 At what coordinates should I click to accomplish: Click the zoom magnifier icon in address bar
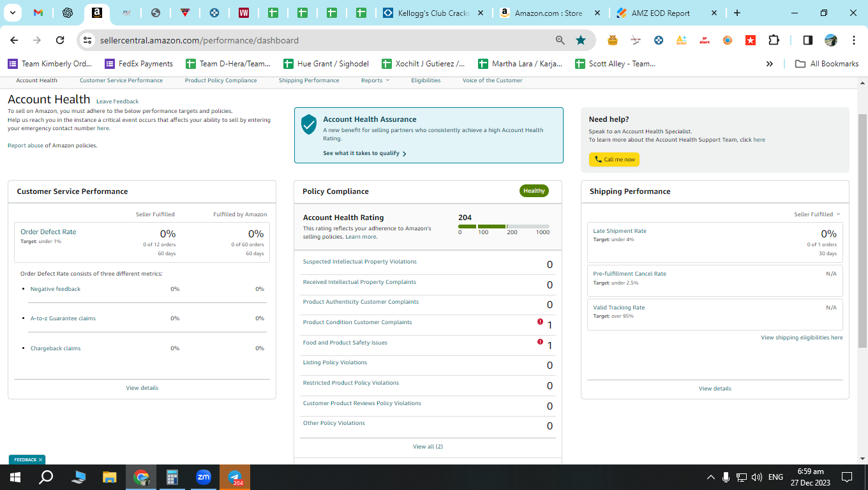pyautogui.click(x=560, y=40)
